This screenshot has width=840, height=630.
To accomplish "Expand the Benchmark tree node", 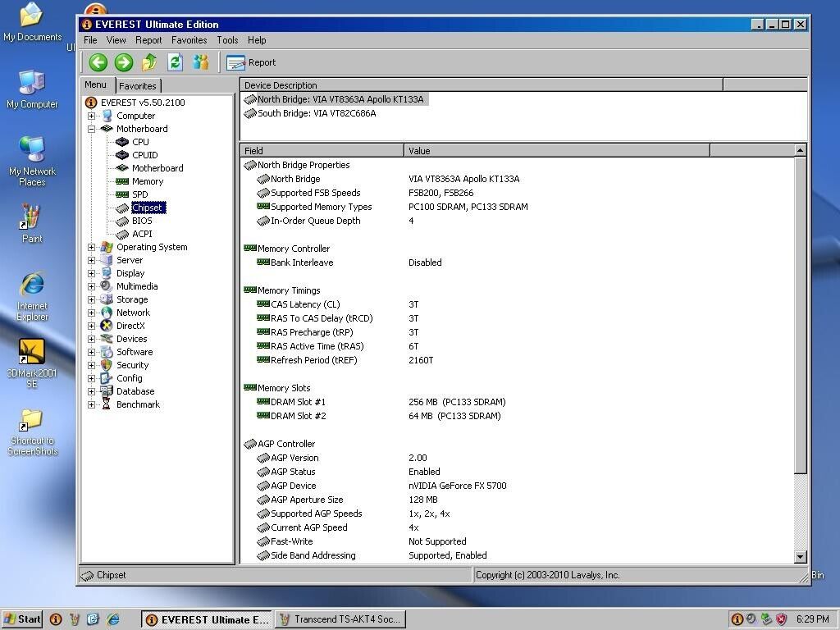I will 91,405.
